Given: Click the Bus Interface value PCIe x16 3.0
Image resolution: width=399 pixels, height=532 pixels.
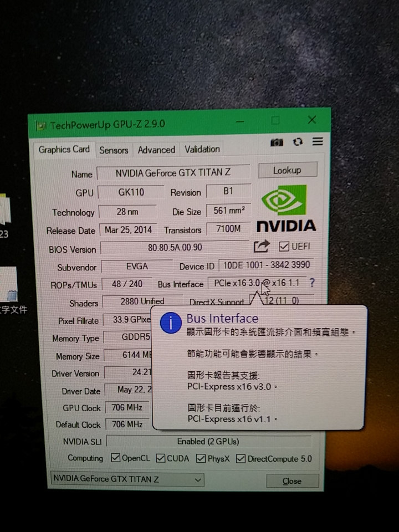Looking at the screenshot, I should 257,283.
